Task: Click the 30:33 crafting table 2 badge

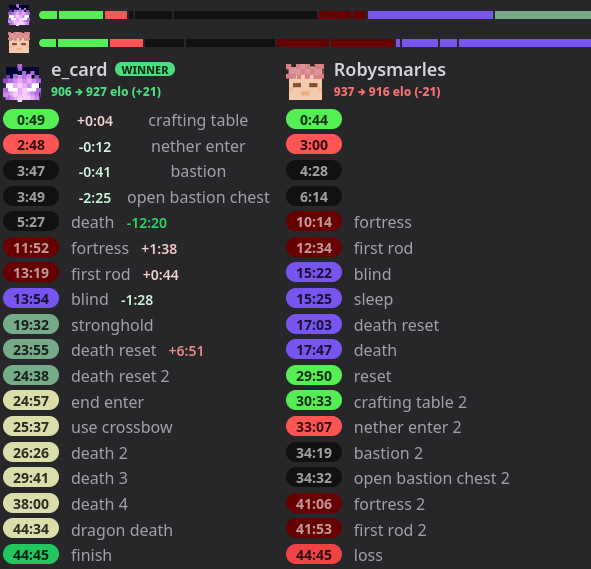Action: pos(314,401)
